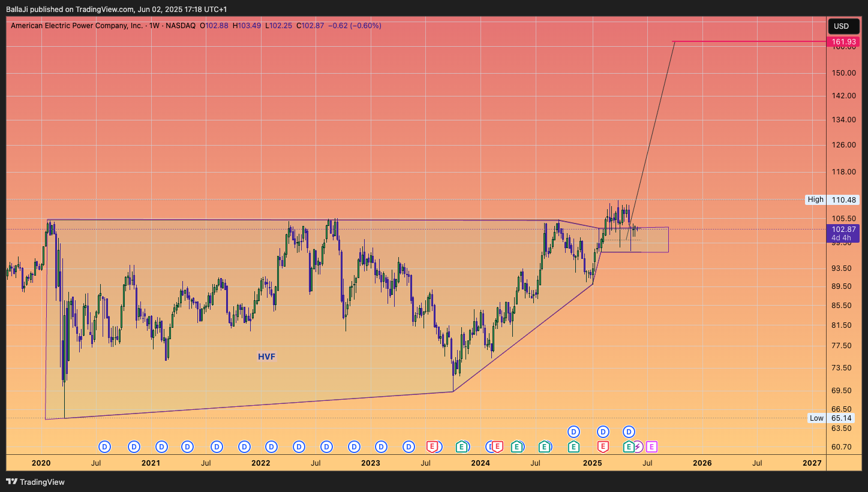Click the dividend D marker just before 2021
Screen dimensions: 868x492
point(134,446)
